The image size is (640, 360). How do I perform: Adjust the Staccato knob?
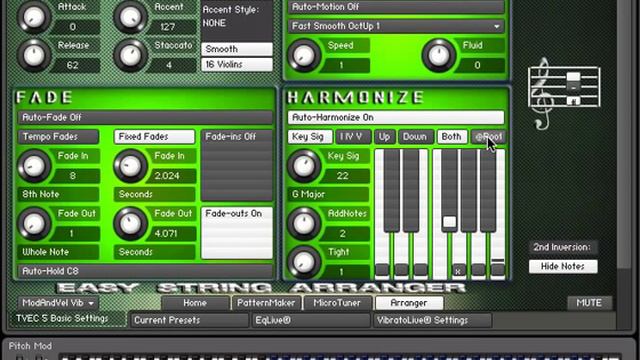130,55
